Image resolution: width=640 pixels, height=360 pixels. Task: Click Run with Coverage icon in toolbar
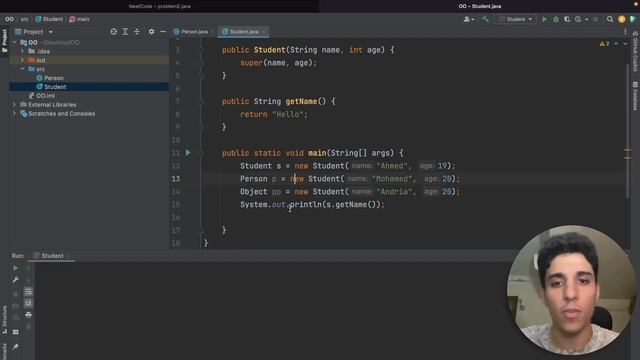[567, 19]
